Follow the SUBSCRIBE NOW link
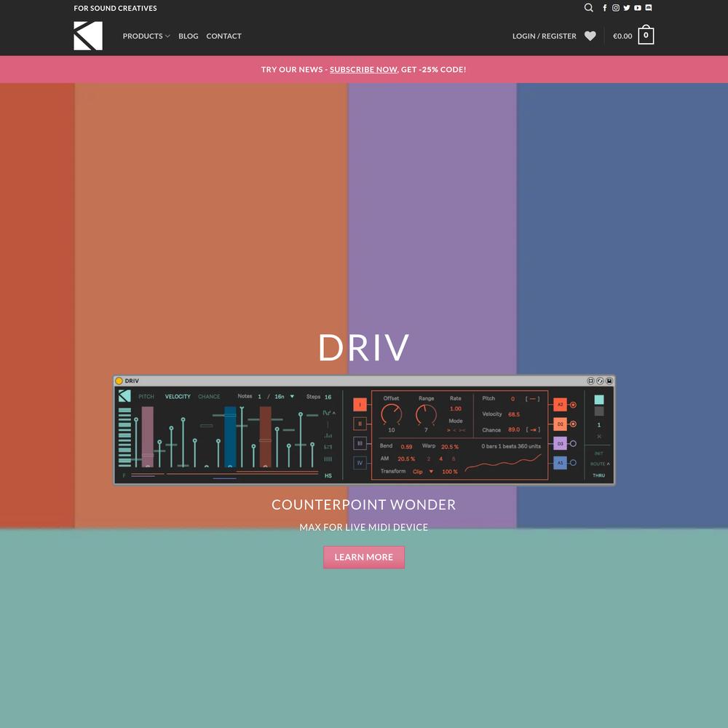Image resolution: width=728 pixels, height=728 pixels. coord(363,69)
